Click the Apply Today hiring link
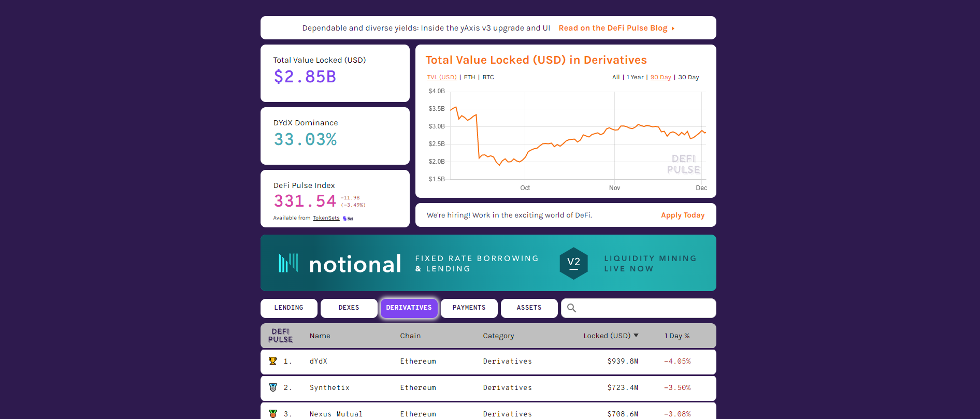The image size is (980, 419). coord(683,215)
